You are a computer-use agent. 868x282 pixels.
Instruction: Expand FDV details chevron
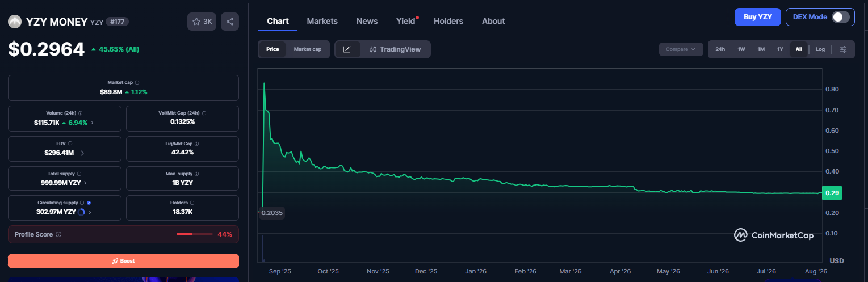[x=82, y=153]
